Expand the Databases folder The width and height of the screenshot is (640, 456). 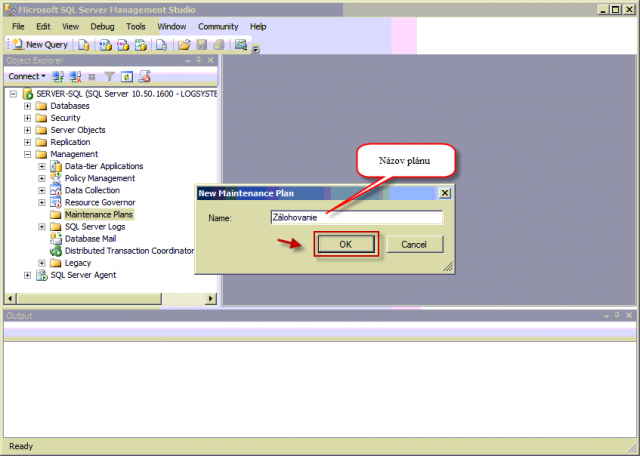click(27, 106)
